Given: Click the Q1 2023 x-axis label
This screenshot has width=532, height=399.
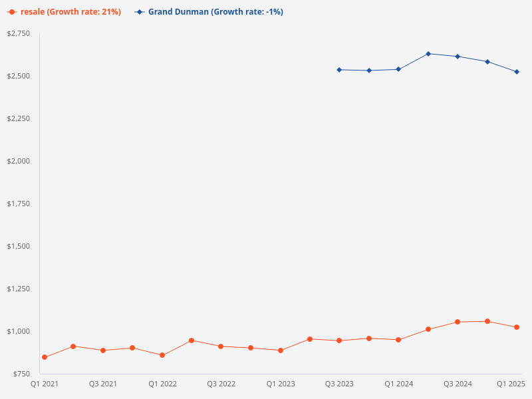Looking at the screenshot, I should pyautogui.click(x=281, y=384).
